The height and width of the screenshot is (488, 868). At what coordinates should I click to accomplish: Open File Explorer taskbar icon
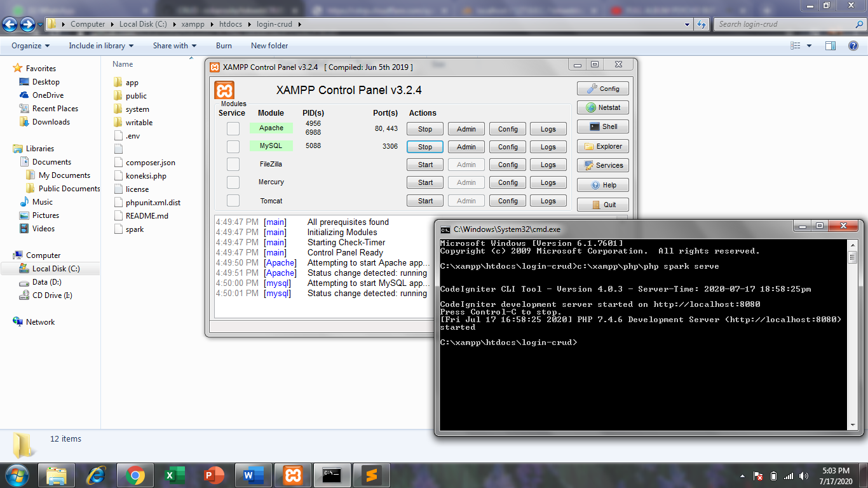coord(57,475)
